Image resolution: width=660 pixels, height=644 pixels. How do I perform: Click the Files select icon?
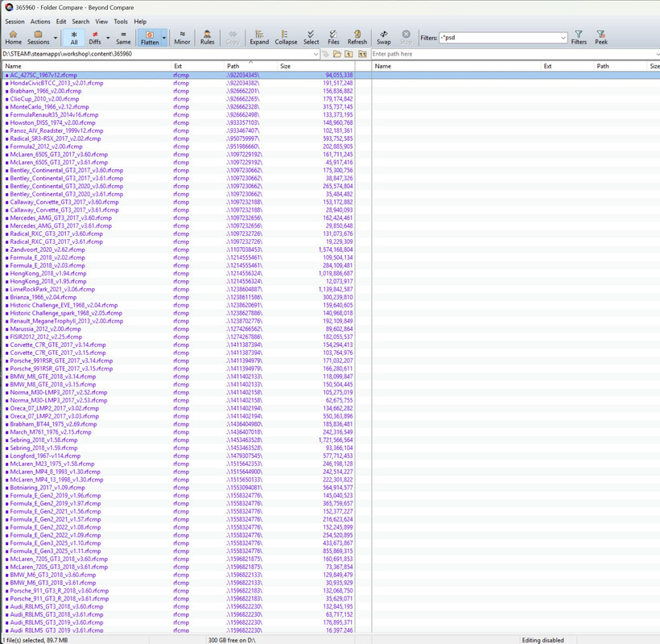click(333, 38)
